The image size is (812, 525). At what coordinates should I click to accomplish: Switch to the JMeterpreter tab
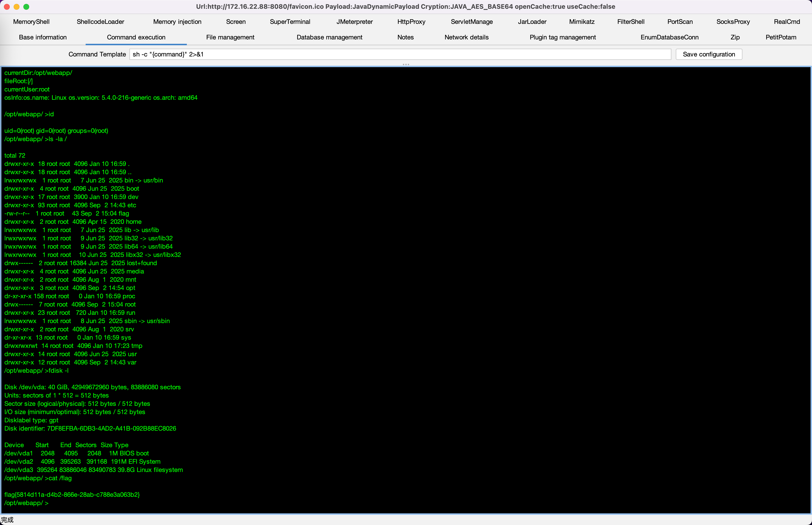354,21
